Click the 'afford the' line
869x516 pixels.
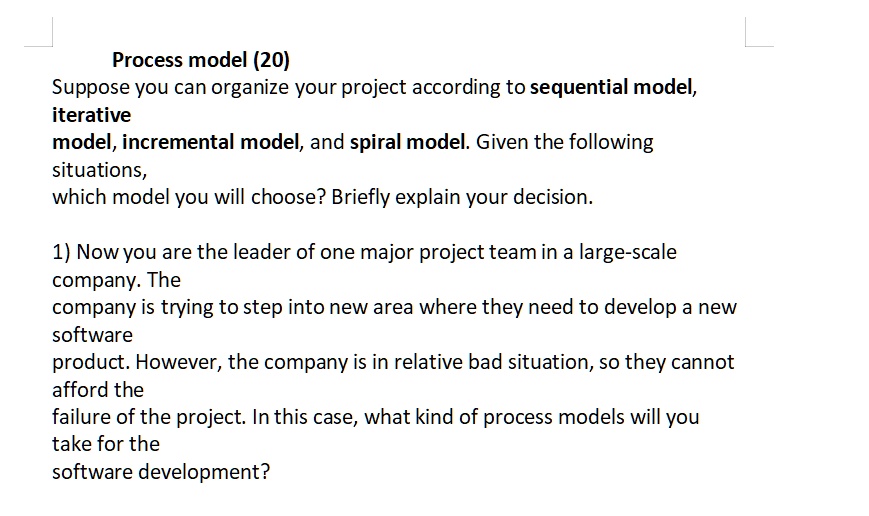tap(98, 390)
